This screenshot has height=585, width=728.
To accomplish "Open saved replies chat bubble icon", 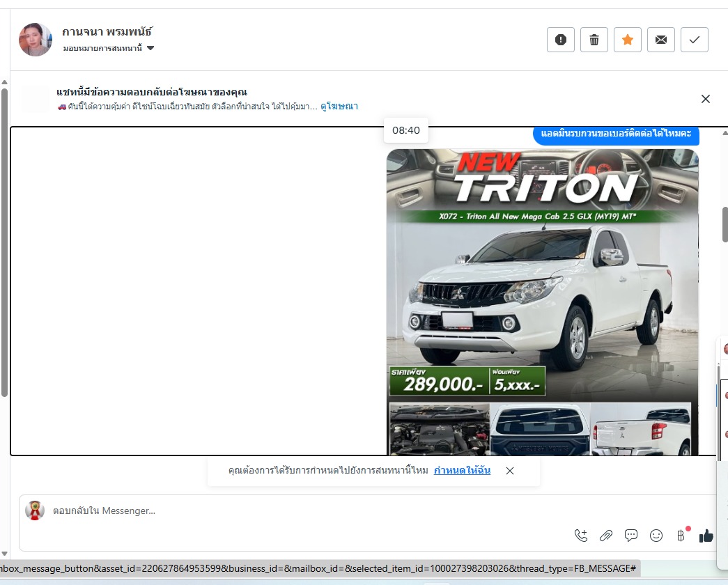I will point(631,536).
